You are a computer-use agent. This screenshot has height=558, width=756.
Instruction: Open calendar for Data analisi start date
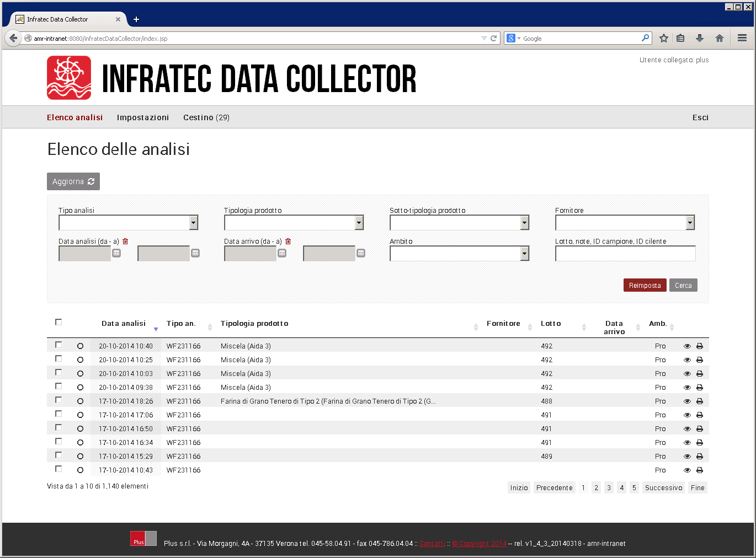116,253
